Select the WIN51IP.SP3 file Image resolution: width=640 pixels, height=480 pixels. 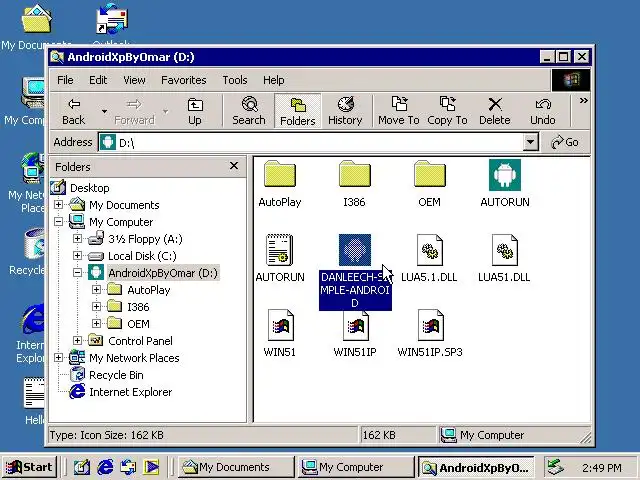(x=430, y=334)
